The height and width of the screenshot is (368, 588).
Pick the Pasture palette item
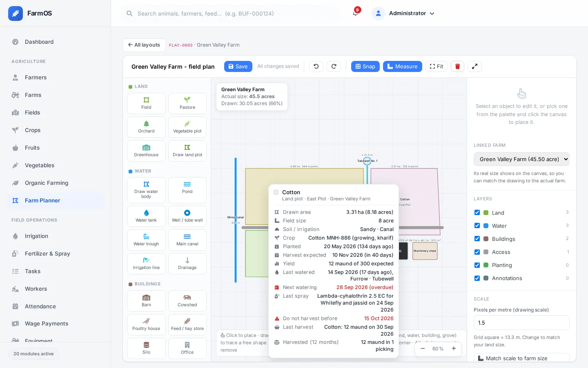pyautogui.click(x=187, y=103)
